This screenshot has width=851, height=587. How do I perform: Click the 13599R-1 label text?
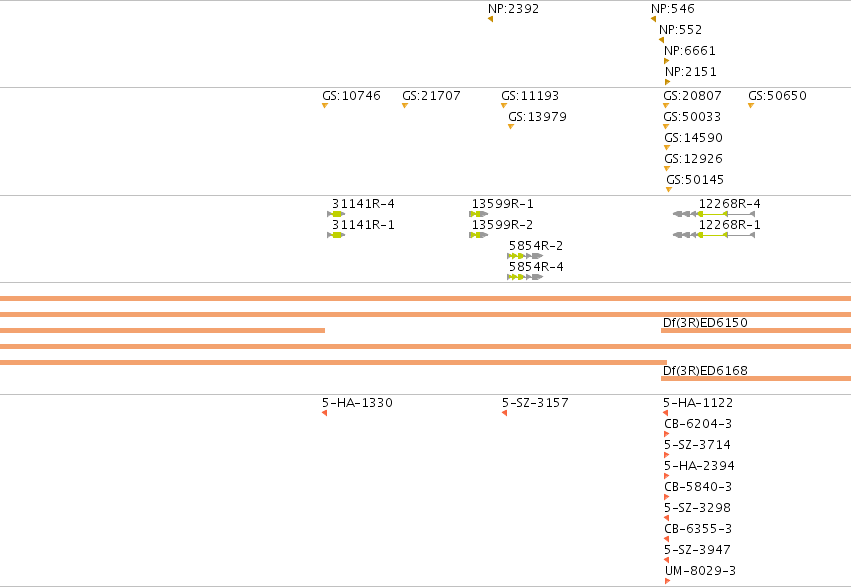tap(503, 203)
